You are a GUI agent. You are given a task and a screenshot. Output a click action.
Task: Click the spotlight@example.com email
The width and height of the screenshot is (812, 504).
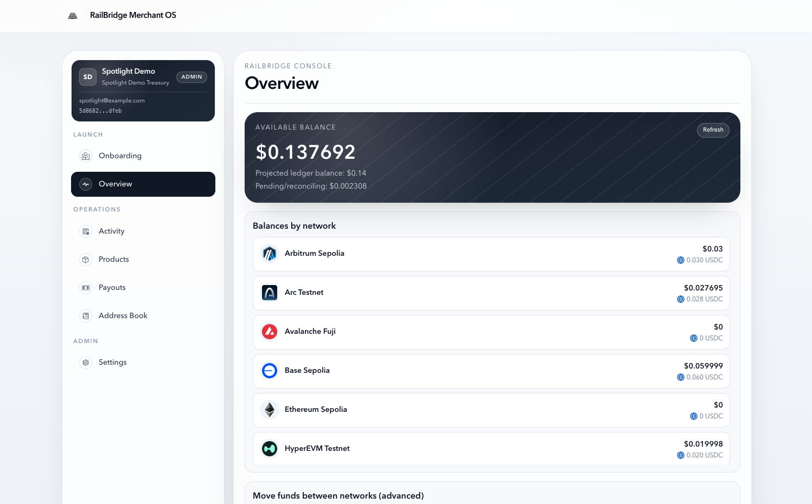[112, 101]
